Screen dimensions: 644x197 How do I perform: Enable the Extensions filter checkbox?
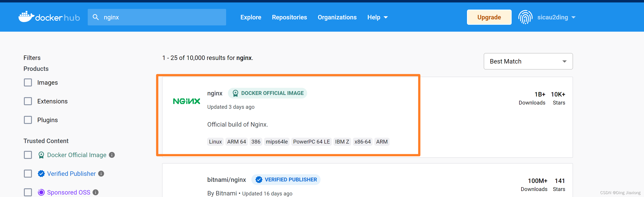point(28,101)
